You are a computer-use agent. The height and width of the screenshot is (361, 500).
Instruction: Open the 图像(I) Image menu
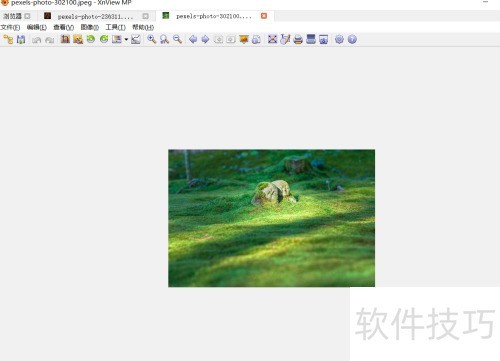point(90,27)
